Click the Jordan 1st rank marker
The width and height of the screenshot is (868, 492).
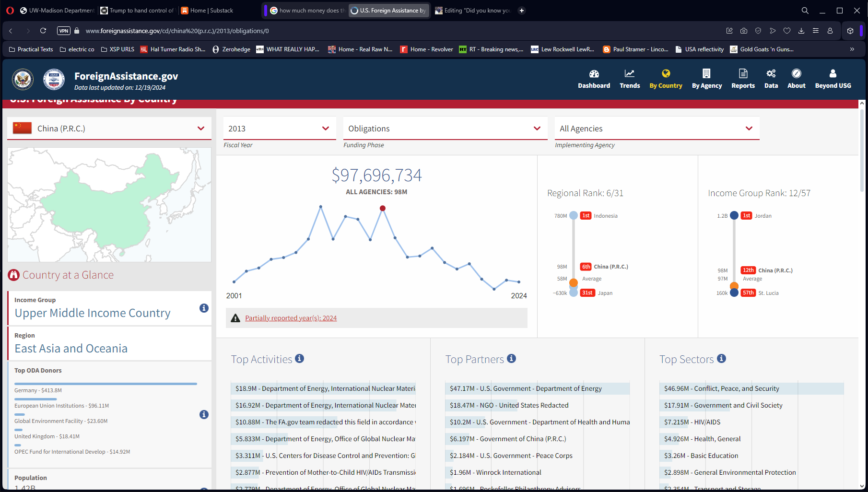pos(734,216)
